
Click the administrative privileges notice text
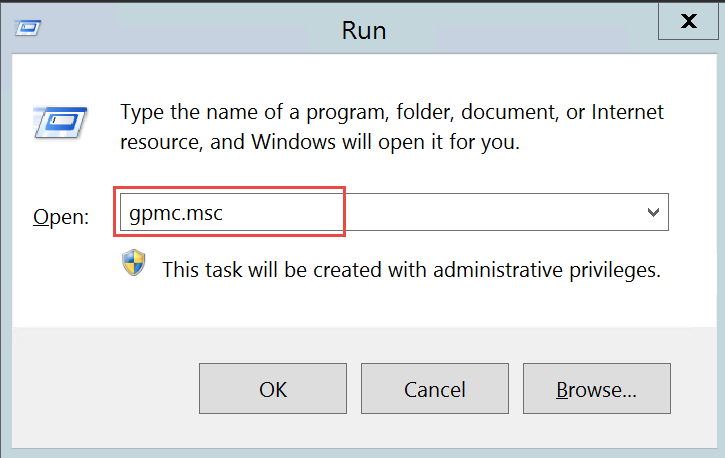[411, 269]
